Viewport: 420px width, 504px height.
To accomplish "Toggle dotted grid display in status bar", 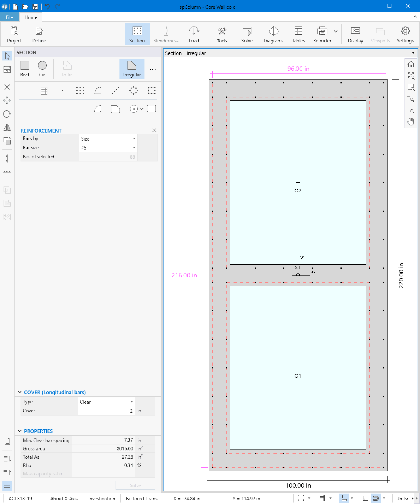I will tap(301, 498).
